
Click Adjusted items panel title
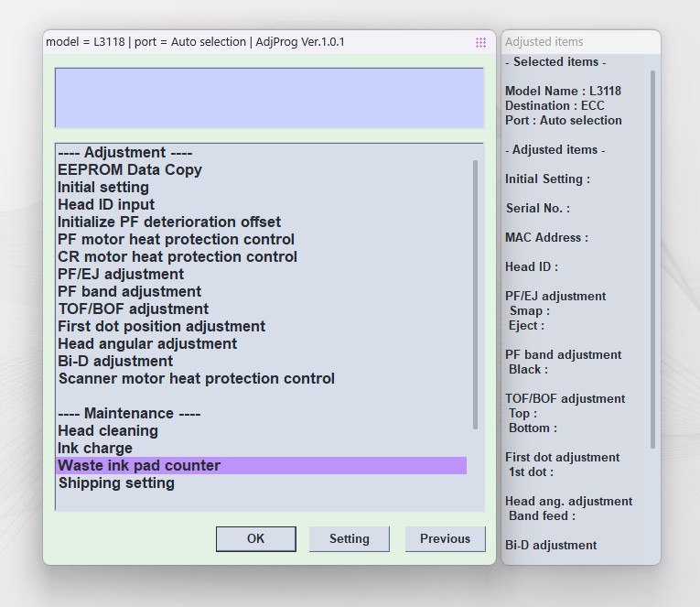[544, 42]
